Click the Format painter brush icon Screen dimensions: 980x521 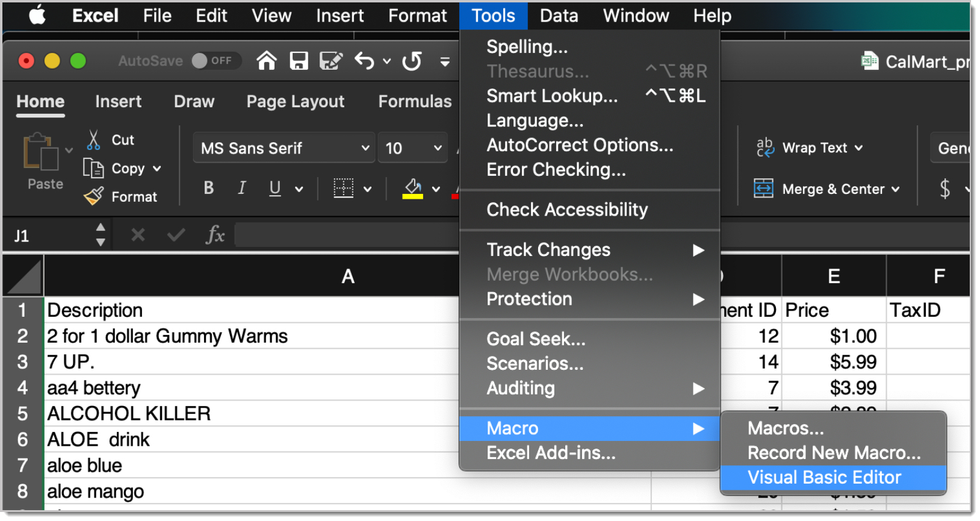pos(93,196)
